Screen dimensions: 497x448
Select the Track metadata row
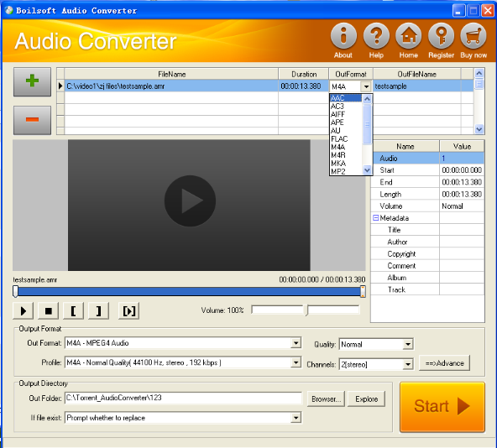click(428, 289)
